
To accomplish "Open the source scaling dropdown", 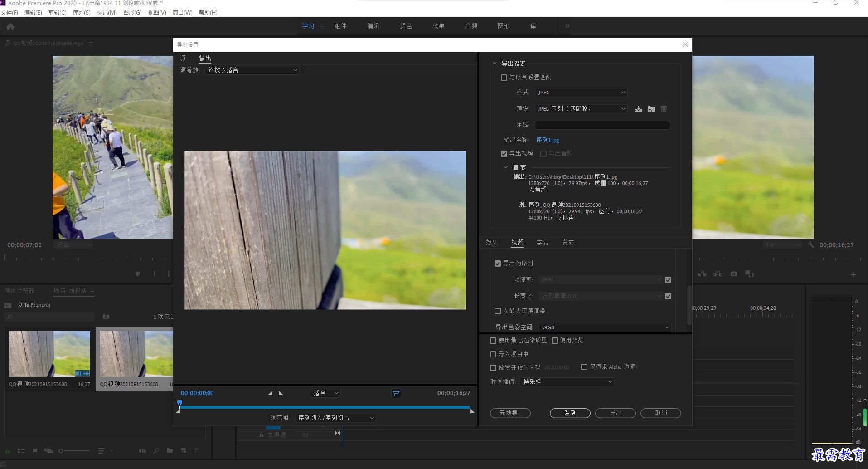I will coord(252,70).
